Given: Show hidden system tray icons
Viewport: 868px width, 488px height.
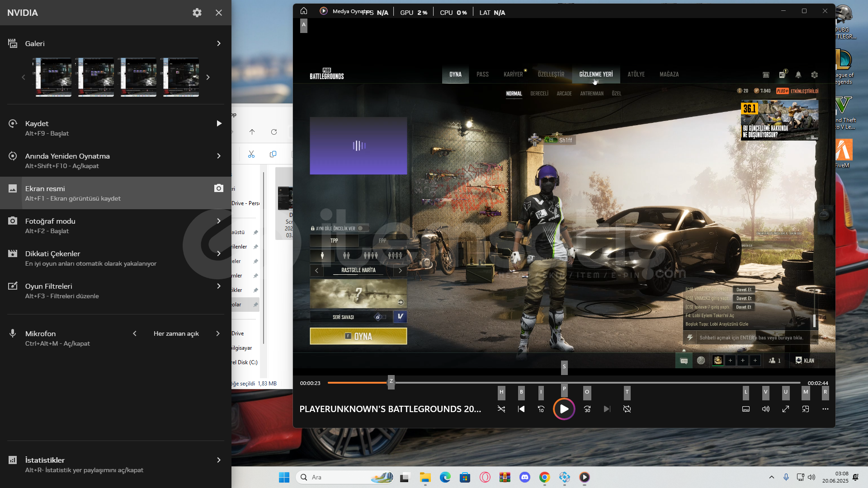Looking at the screenshot, I should click(x=772, y=477).
